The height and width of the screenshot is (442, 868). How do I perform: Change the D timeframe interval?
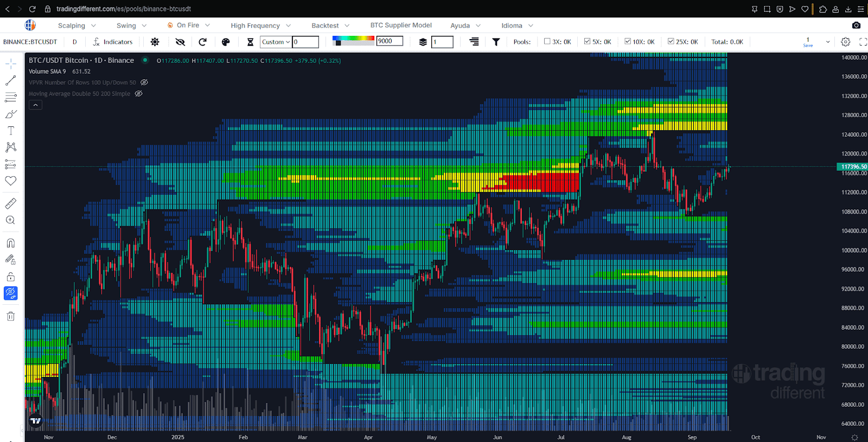pos(75,42)
